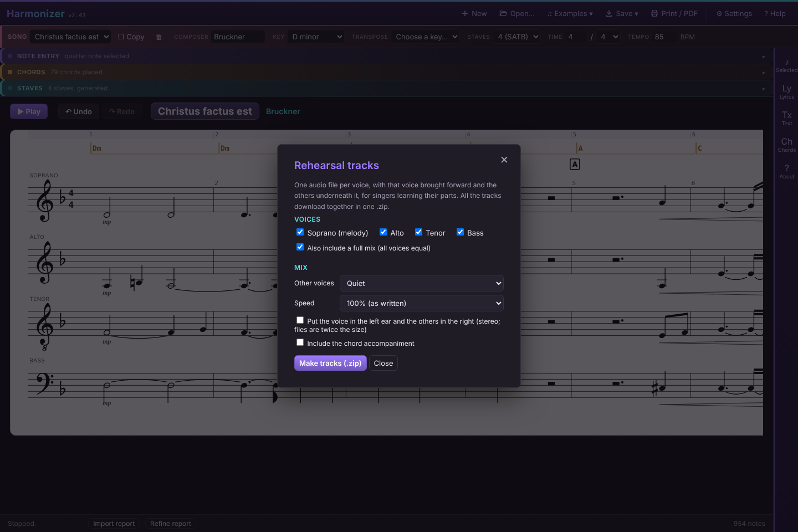Open the Chords panel in sidebar
Viewport: 798px width, 532px height.
tap(786, 145)
